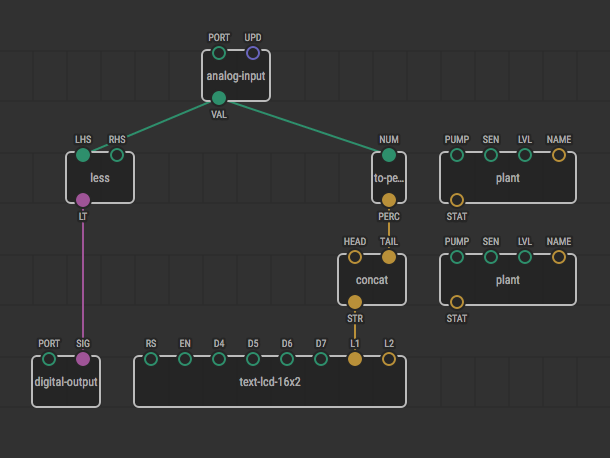Click the RS pin on text-lcd-16x2 node

click(151, 359)
